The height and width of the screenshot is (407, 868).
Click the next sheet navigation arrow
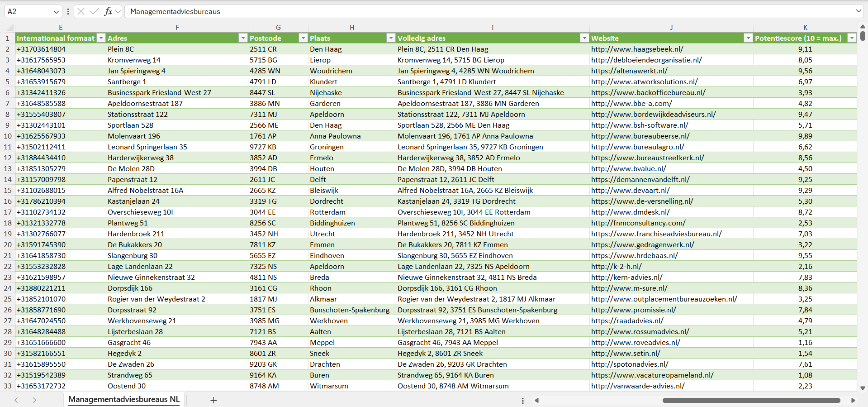point(34,400)
